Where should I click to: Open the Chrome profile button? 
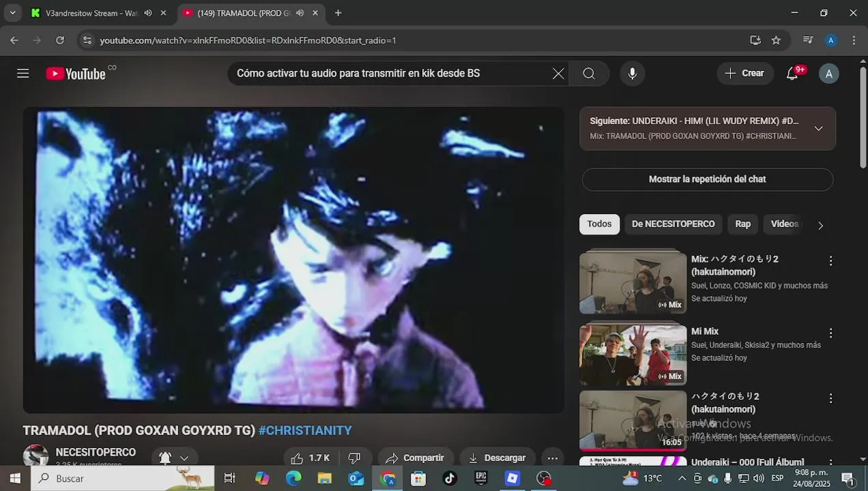[830, 40]
